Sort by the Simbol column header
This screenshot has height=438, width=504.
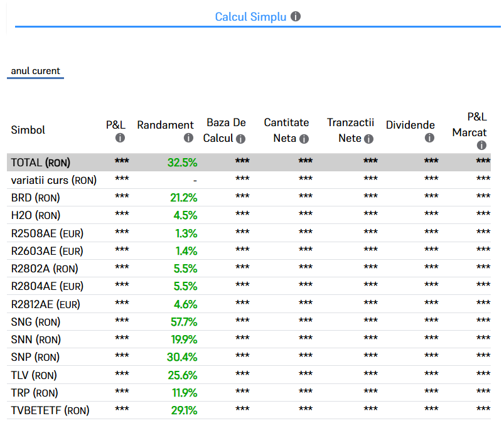[x=28, y=130]
